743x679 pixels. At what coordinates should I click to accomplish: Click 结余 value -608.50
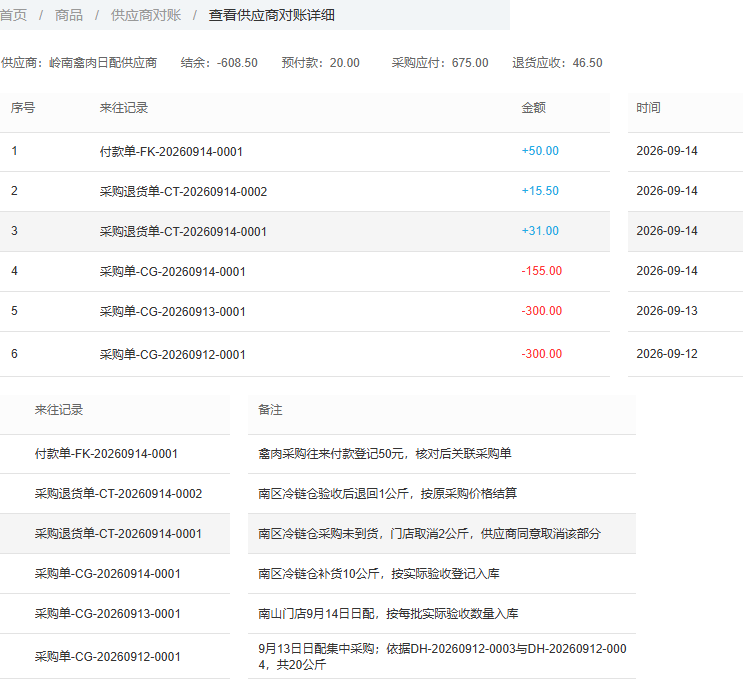[x=237, y=63]
